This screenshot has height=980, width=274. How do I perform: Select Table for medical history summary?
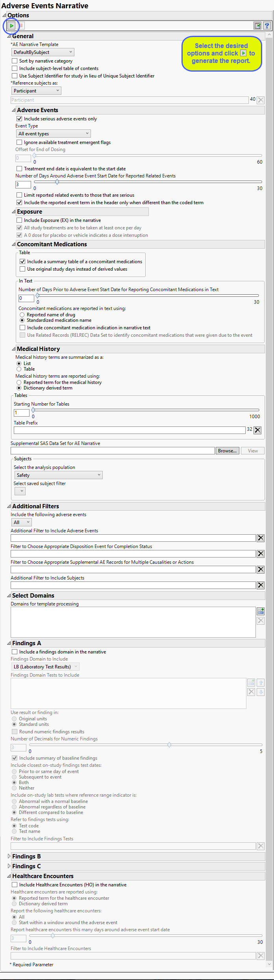[19, 369]
